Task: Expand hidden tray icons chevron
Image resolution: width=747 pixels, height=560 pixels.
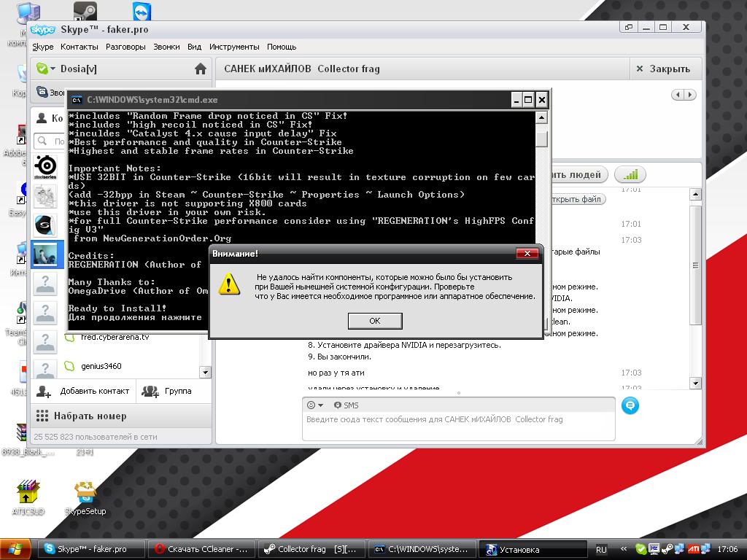Action: coord(623,549)
